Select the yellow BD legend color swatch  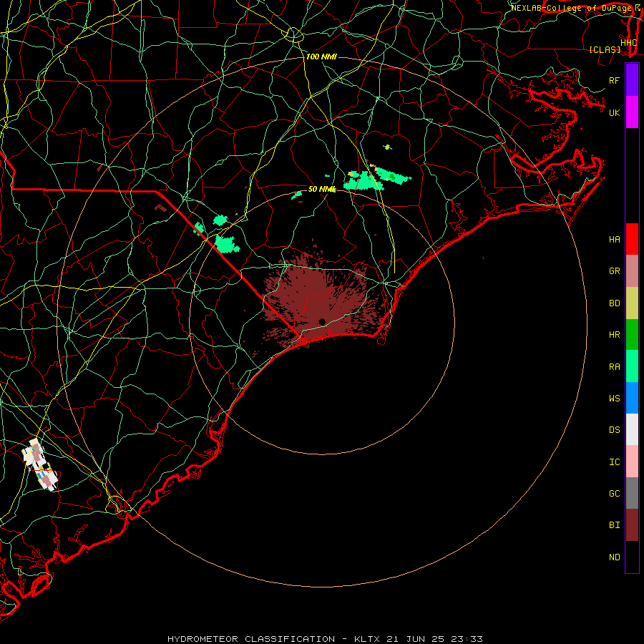tap(632, 303)
